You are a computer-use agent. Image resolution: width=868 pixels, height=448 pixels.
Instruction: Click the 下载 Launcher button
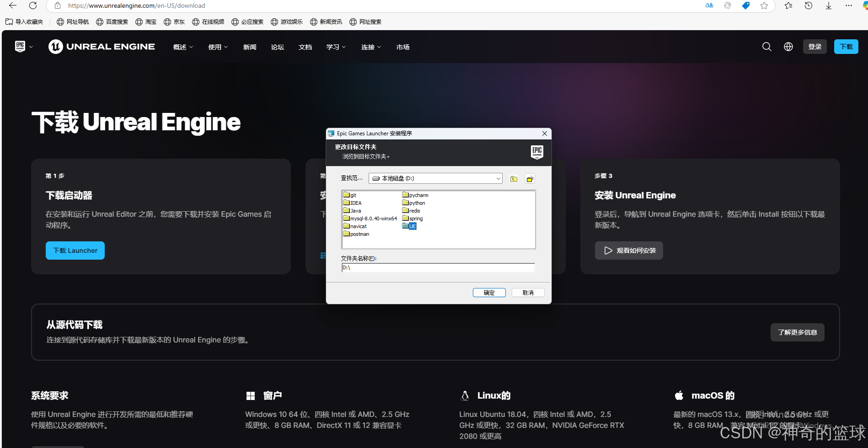(75, 251)
